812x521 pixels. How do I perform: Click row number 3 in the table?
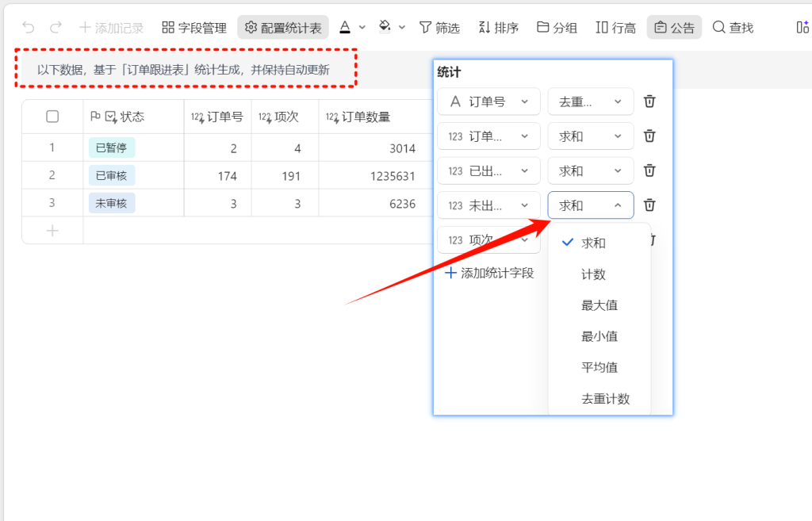point(52,203)
